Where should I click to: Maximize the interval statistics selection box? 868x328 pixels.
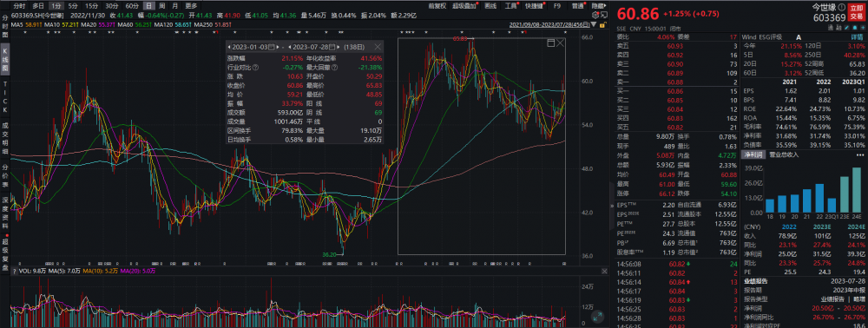click(x=551, y=43)
